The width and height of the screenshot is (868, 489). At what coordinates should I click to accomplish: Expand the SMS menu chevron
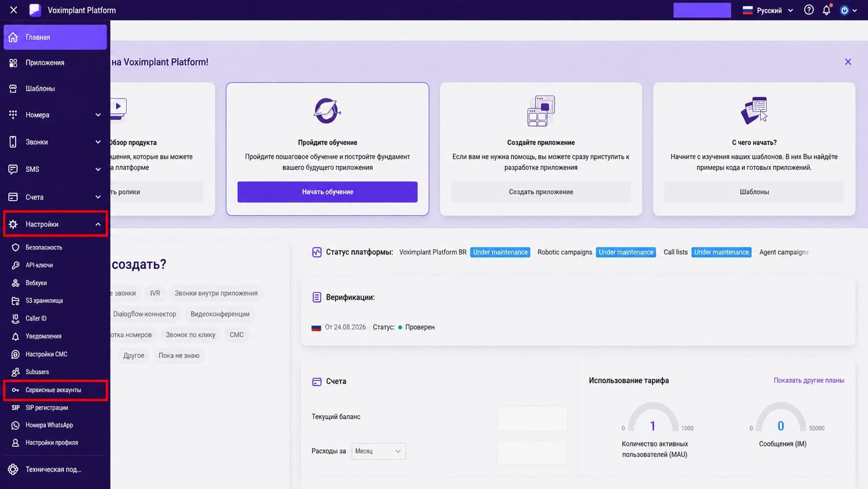(98, 169)
